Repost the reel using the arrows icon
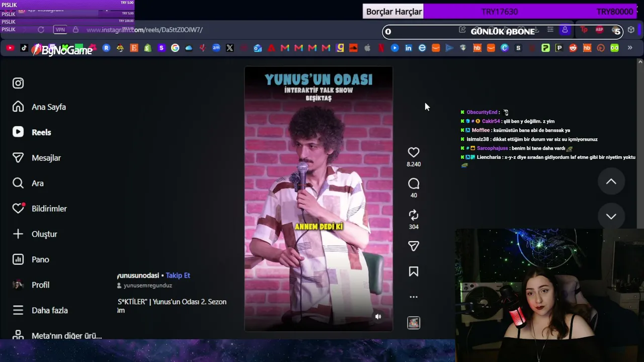 coord(414,215)
